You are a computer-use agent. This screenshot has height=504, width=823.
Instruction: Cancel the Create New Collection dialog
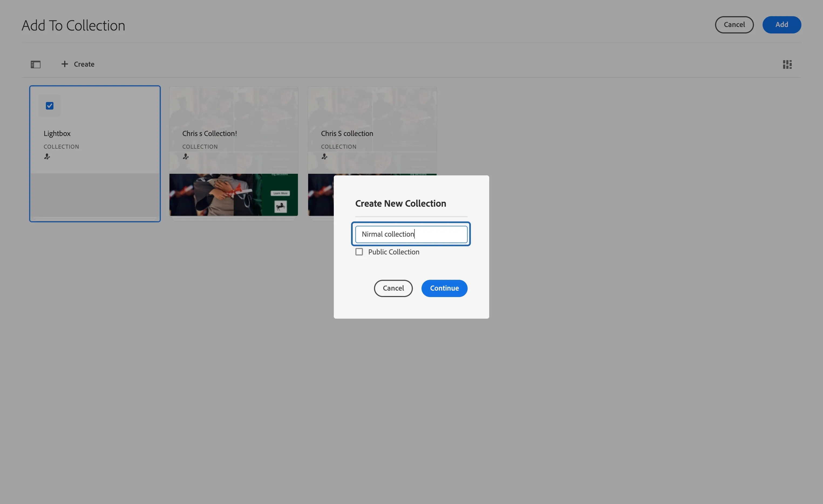(393, 288)
